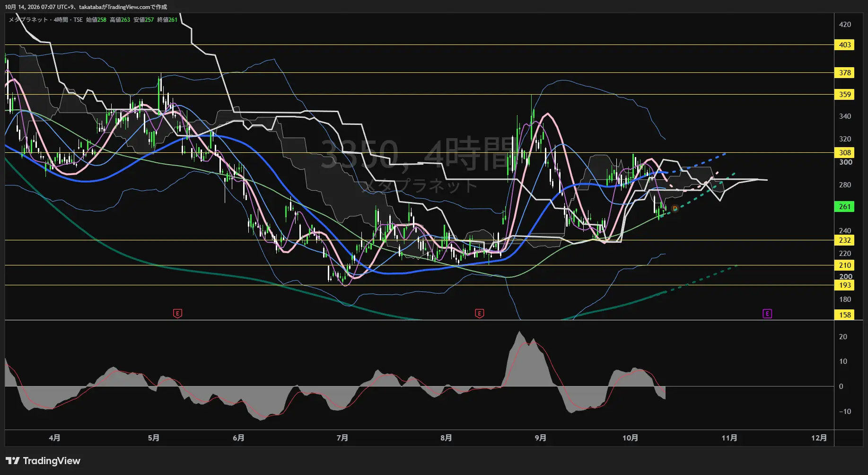
Task: Select the green 261 current price label
Action: [845, 206]
